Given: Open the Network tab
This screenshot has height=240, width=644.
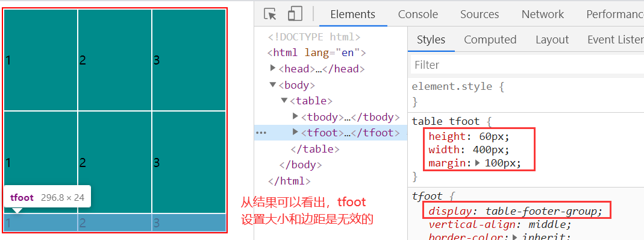Looking at the screenshot, I should pyautogui.click(x=543, y=14).
